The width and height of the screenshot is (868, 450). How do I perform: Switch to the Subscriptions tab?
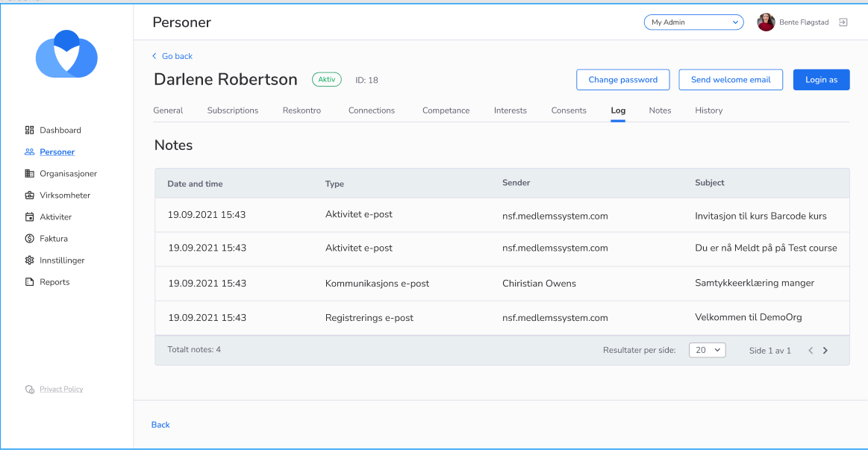point(233,110)
